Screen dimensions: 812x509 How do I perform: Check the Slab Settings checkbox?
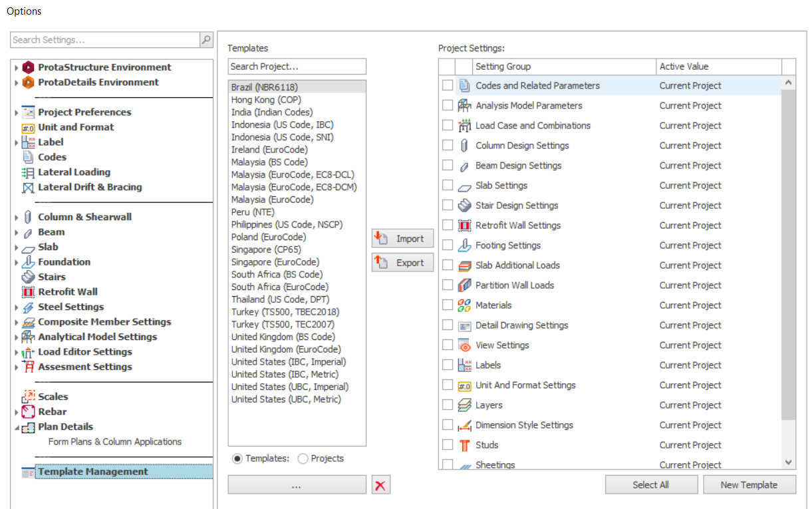[x=448, y=186]
